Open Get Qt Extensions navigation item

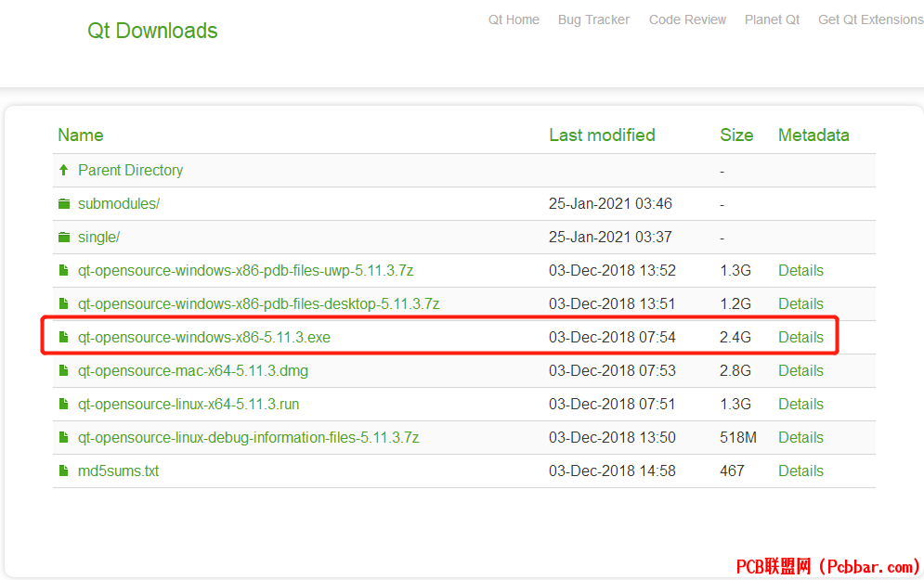(871, 19)
